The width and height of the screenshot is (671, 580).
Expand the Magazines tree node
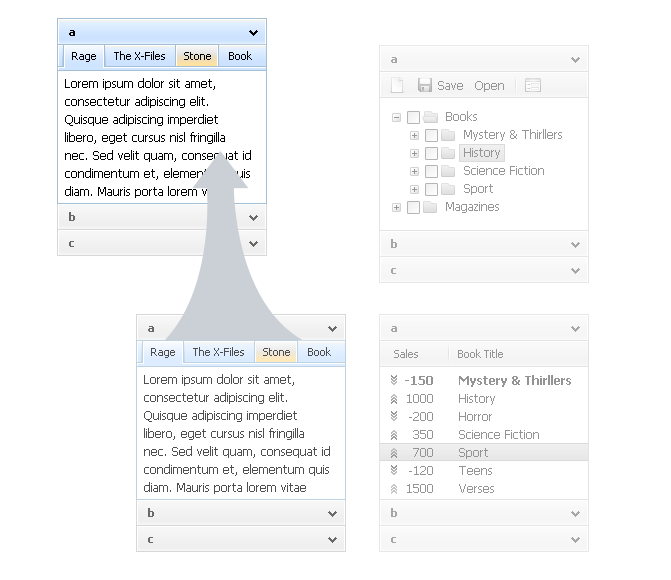pyautogui.click(x=397, y=207)
